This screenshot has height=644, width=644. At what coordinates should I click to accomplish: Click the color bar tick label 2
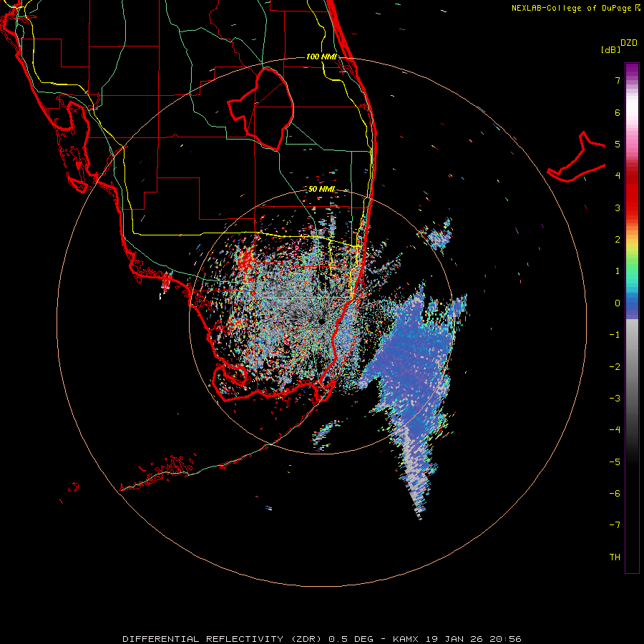[618, 240]
